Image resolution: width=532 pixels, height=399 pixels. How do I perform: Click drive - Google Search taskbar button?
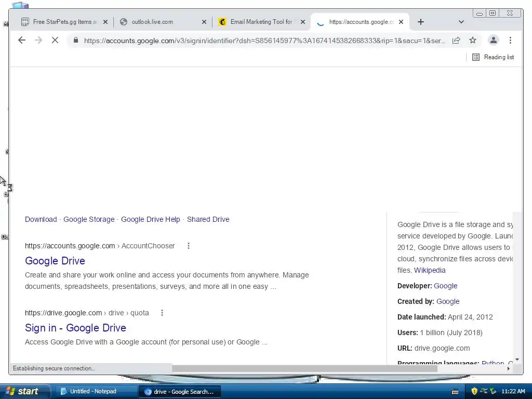(180, 392)
